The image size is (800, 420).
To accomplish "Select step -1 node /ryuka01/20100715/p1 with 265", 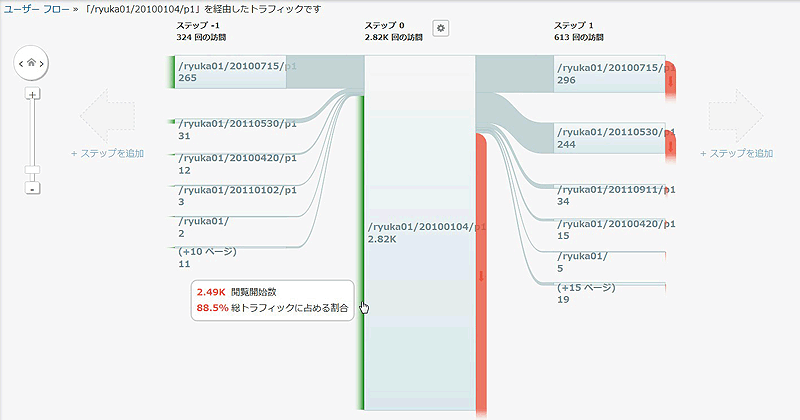I will click(x=234, y=72).
